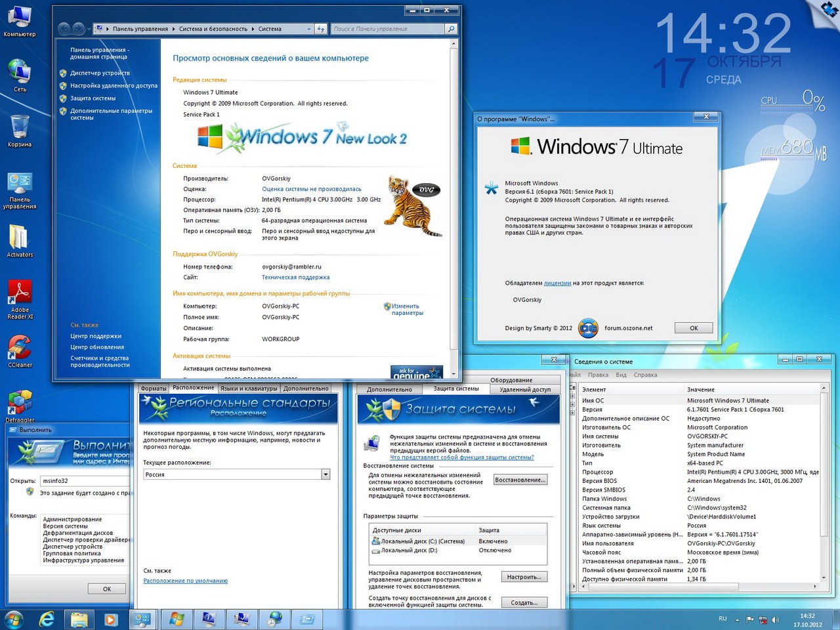840x630 pixels.
Task: Open media player taskbar icon
Action: tap(110, 619)
